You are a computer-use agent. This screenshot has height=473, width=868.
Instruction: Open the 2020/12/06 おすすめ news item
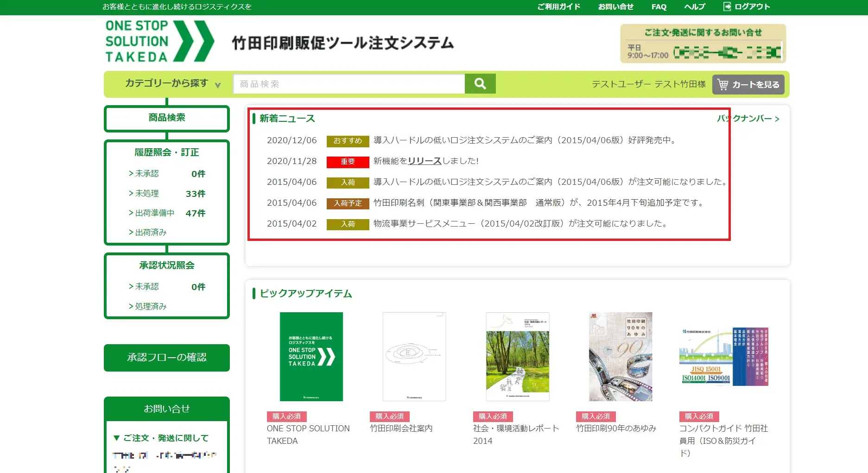pos(525,140)
